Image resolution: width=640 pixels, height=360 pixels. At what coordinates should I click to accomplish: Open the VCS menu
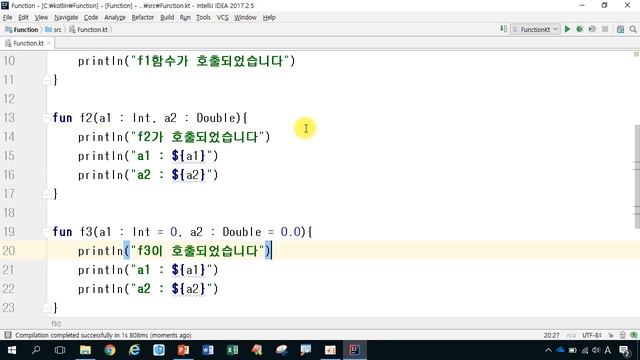click(222, 18)
